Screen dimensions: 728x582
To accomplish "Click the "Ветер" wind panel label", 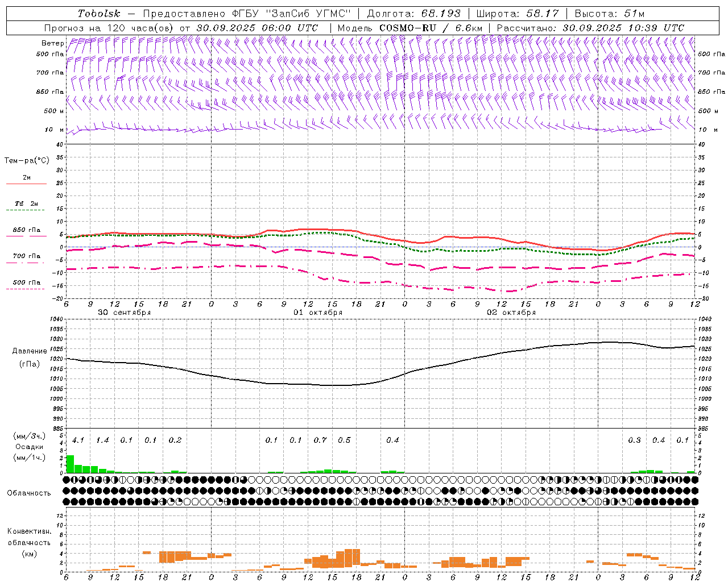I will 53,43.
